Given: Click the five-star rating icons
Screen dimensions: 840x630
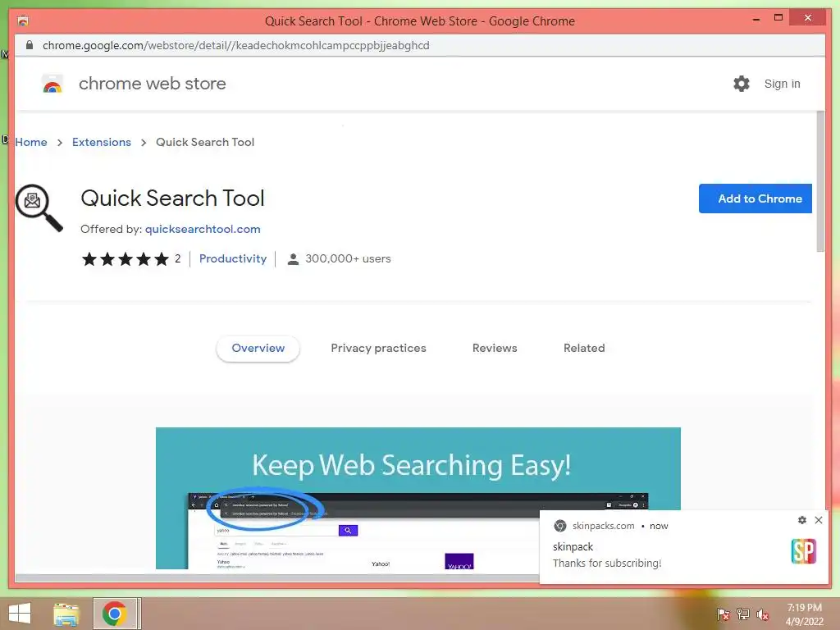Looking at the screenshot, I should coord(126,259).
